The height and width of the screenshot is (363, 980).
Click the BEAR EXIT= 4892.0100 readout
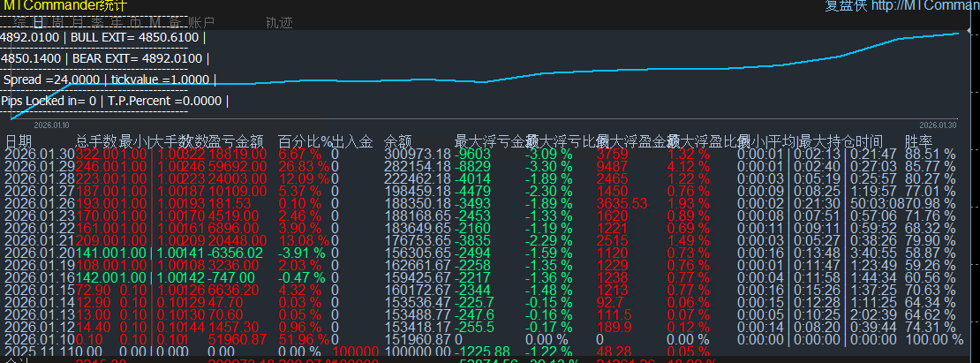pos(138,58)
